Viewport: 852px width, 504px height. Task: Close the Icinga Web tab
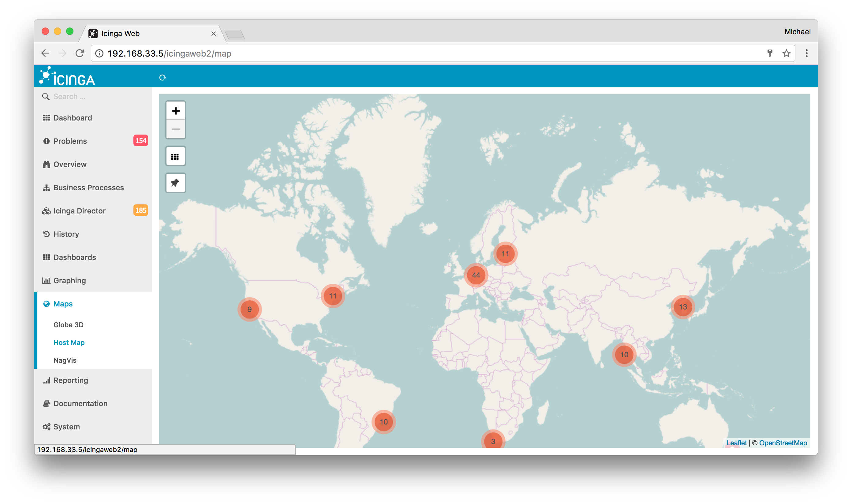[x=213, y=34]
